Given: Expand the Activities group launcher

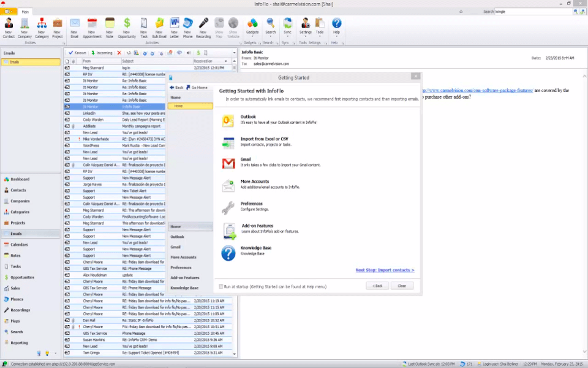Looking at the screenshot, I should point(240,43).
